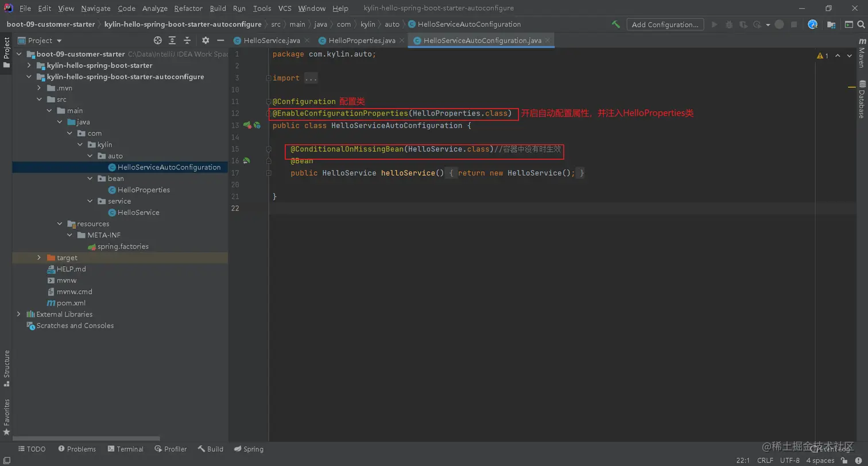Viewport: 868px width, 466px height.
Task: Click the bean gutter icon on line 16
Action: point(246,161)
